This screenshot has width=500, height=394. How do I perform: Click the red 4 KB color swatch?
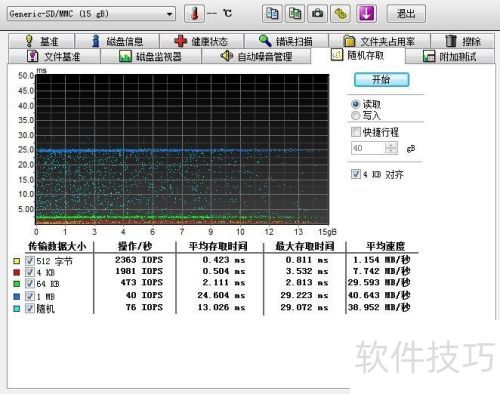tap(16, 272)
